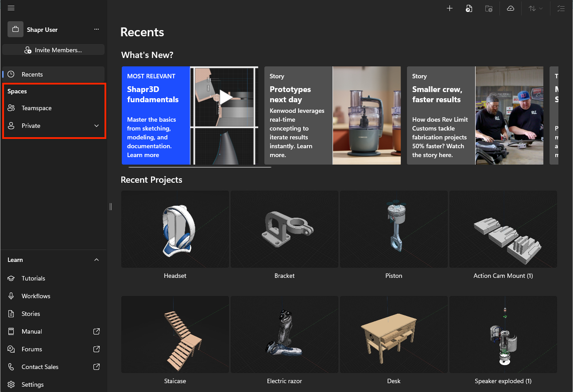Open the Forums link
573x392 pixels.
pos(54,349)
